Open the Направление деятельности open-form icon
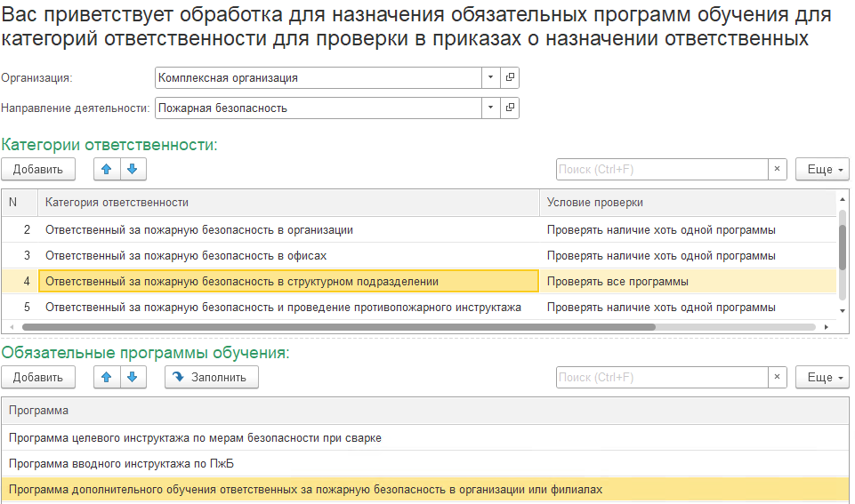This screenshot has width=855, height=504. (510, 108)
